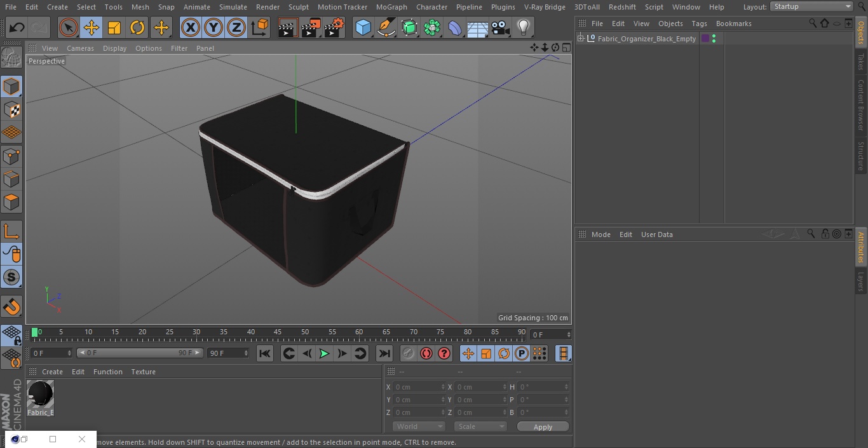Open the viewport Cameras menu
This screenshot has height=448, width=868.
[80, 48]
